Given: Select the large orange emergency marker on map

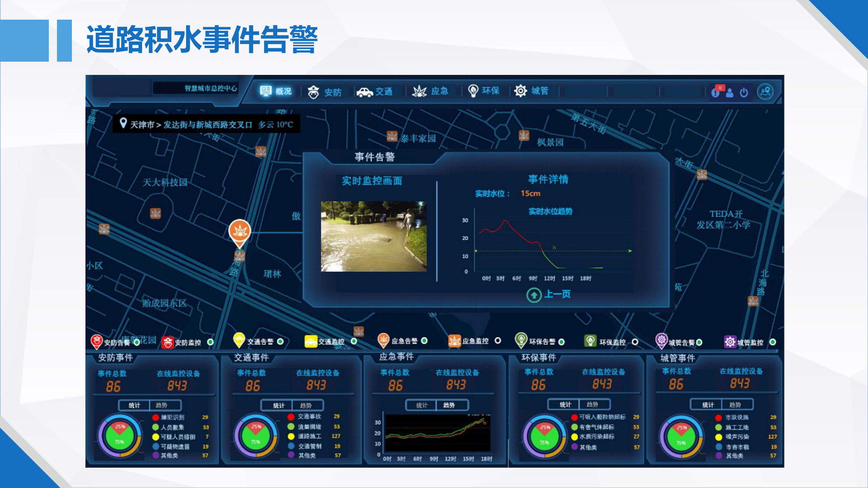Looking at the screenshot, I should click(x=239, y=234).
